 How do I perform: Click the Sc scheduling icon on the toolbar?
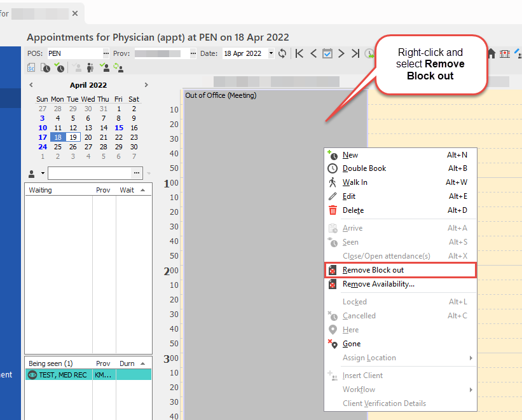31,67
